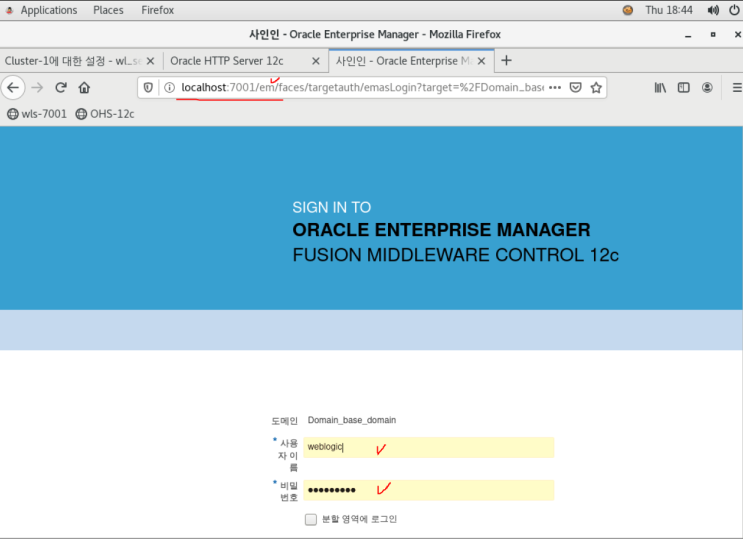
Task: Open Firefox account icon
Action: coord(707,88)
